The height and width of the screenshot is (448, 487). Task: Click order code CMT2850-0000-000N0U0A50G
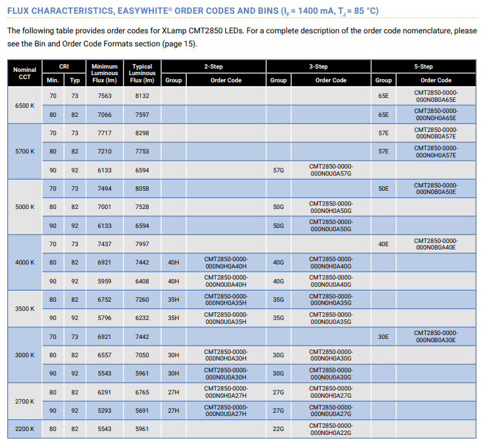pos(331,225)
